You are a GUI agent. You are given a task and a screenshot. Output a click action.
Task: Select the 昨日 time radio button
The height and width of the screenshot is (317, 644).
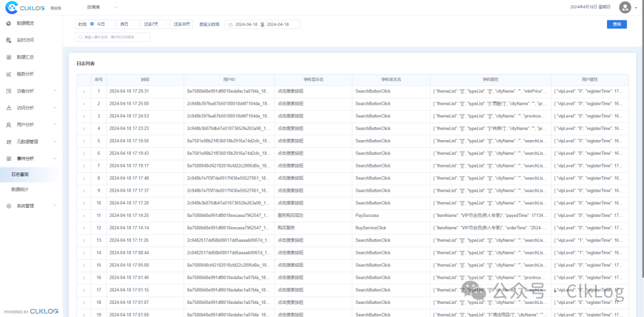coord(116,24)
